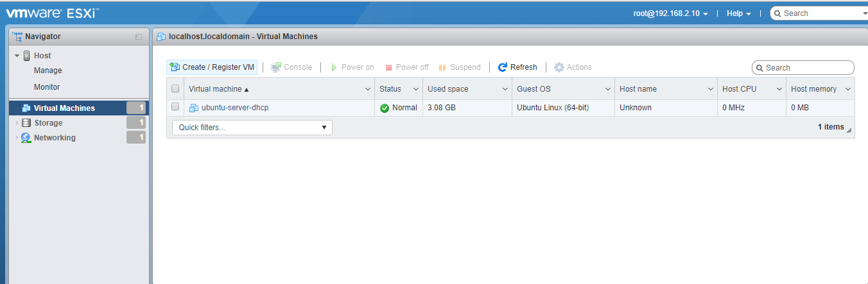Image resolution: width=868 pixels, height=284 pixels.
Task: Select Storage in Navigator
Action: click(48, 123)
